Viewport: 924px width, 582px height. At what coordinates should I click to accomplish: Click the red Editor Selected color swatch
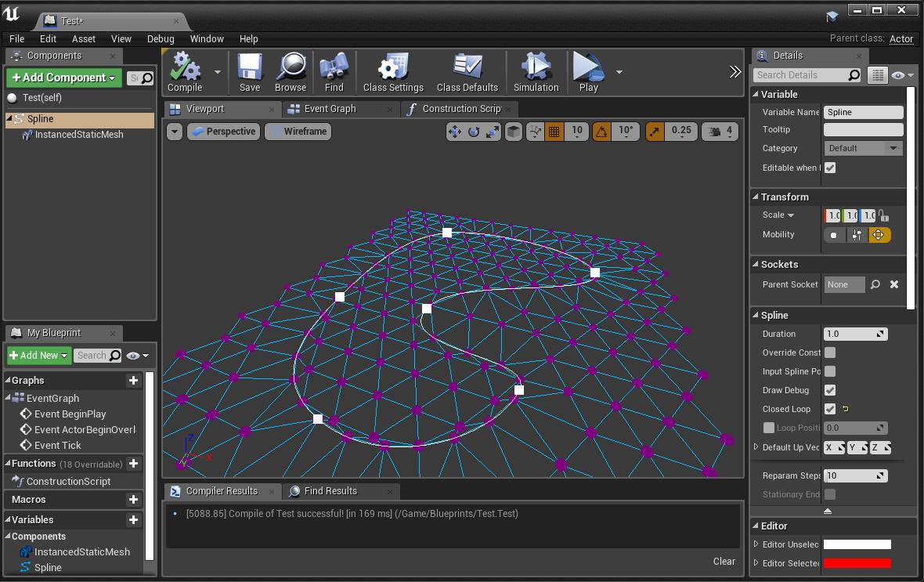coord(857,563)
